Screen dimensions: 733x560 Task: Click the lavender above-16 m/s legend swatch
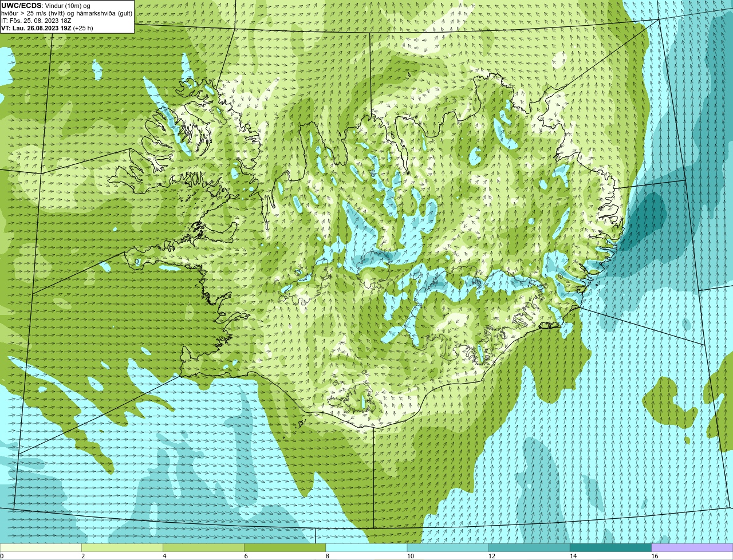[x=692, y=547]
